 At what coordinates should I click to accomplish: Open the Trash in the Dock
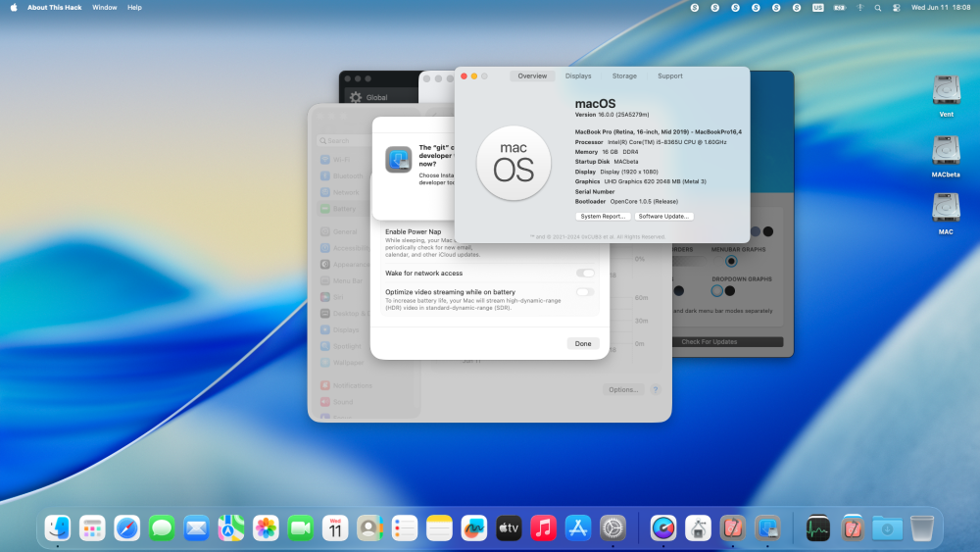coord(922,528)
